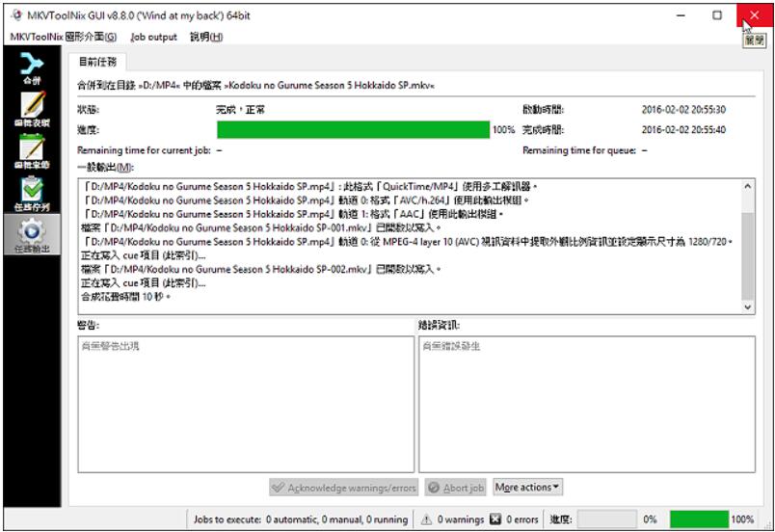The image size is (775, 532).
Task: Click the '0 warnings' status bar label
Action: pos(461,519)
